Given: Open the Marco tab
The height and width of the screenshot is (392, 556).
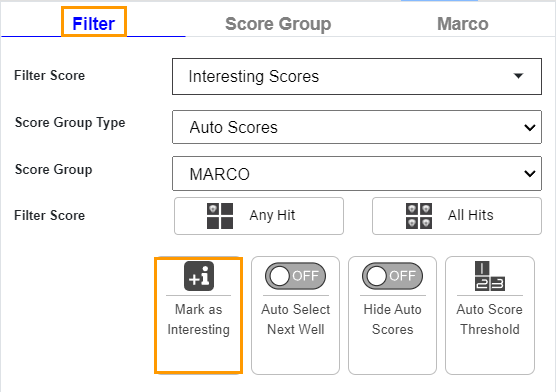Looking at the screenshot, I should point(463,24).
